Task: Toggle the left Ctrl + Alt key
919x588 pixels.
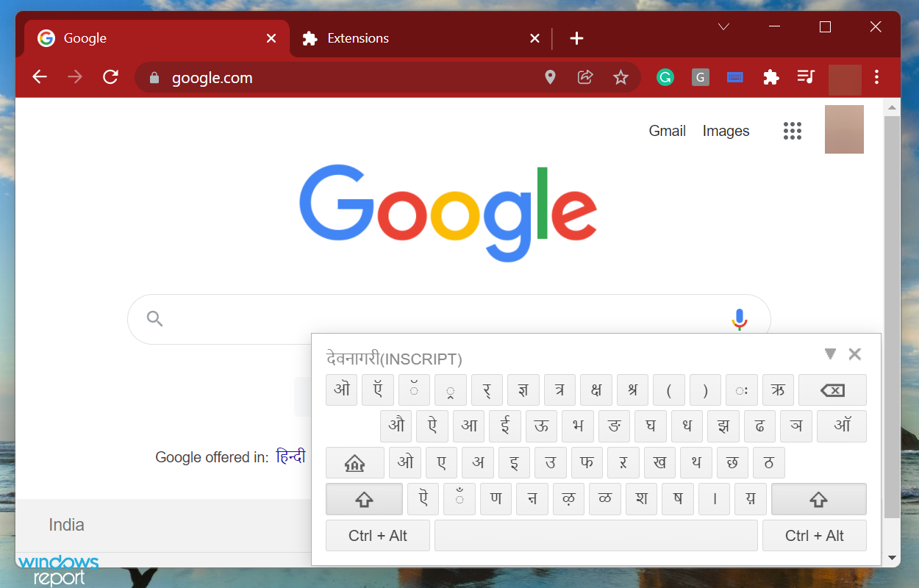Action: click(378, 536)
